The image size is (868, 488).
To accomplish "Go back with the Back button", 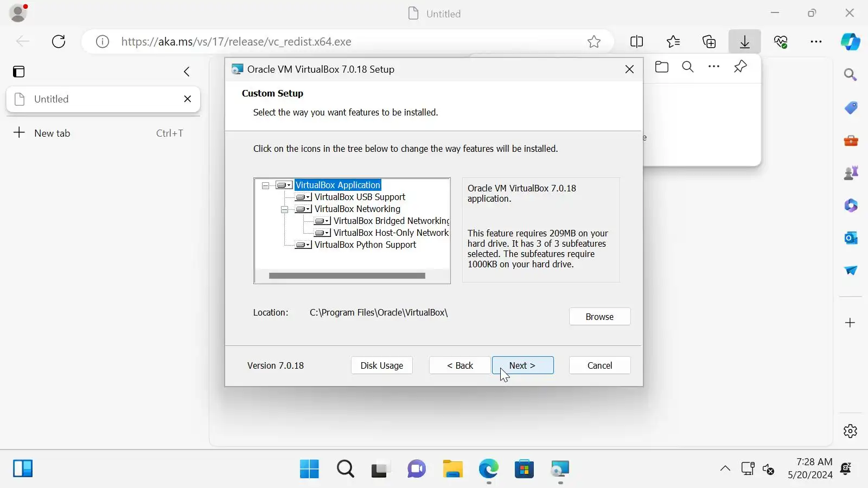I will [x=460, y=365].
